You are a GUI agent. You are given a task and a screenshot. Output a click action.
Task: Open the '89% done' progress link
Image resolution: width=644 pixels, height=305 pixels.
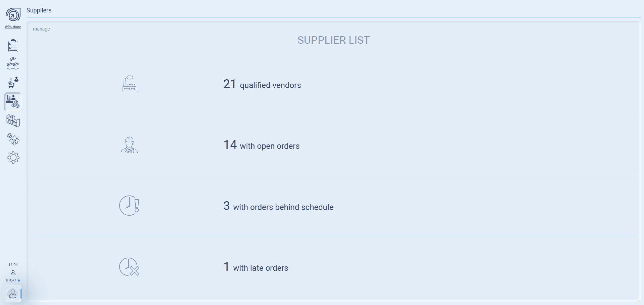click(x=13, y=27)
